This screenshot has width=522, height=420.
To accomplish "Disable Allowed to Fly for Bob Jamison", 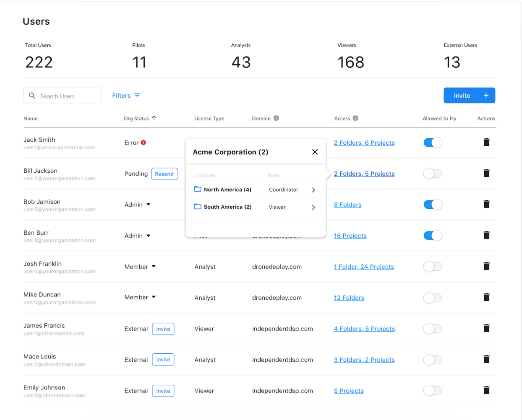I will pyautogui.click(x=433, y=205).
